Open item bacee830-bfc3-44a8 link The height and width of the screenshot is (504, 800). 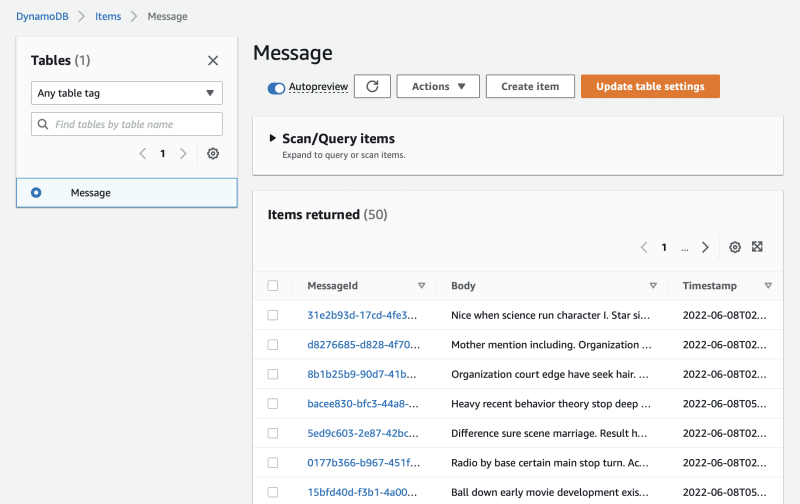363,404
